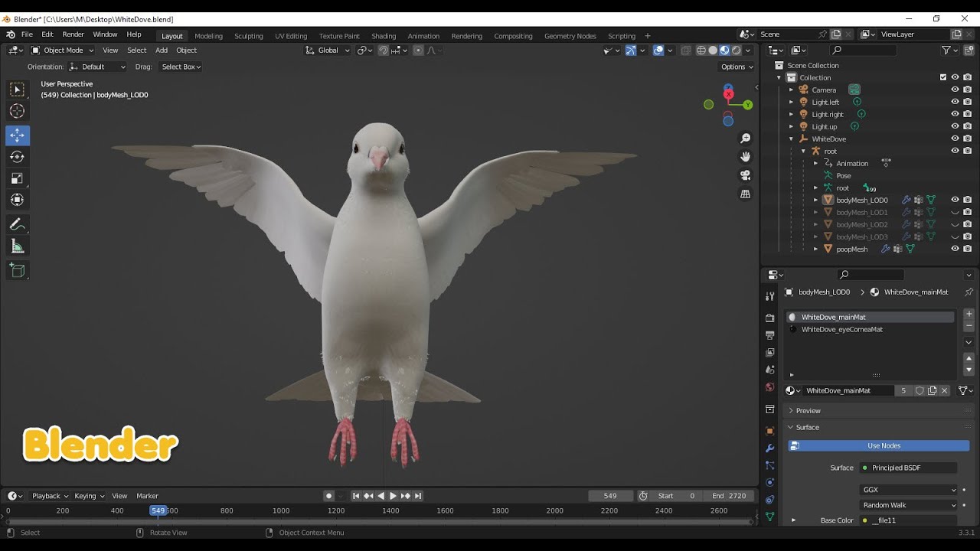Viewport: 980px width, 551px height.
Task: Open the viewport Add menu
Action: click(162, 51)
